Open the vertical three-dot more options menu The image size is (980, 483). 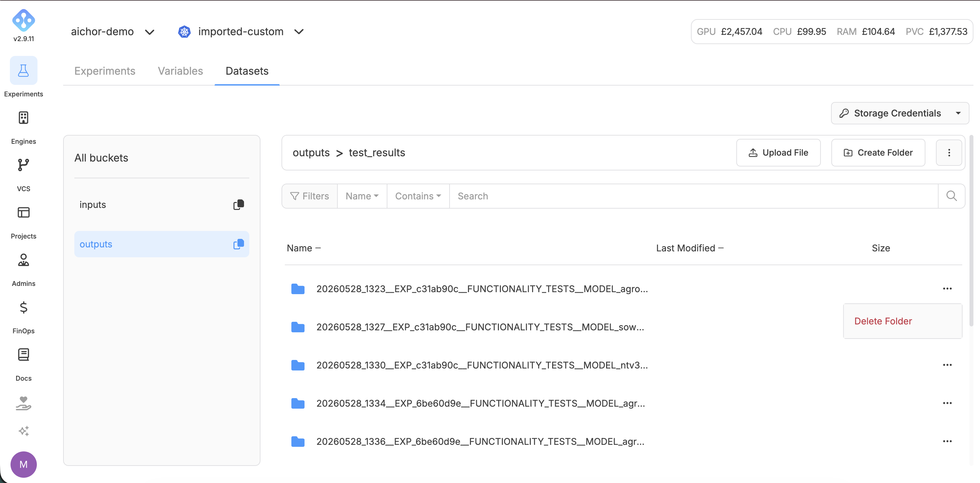[949, 153]
